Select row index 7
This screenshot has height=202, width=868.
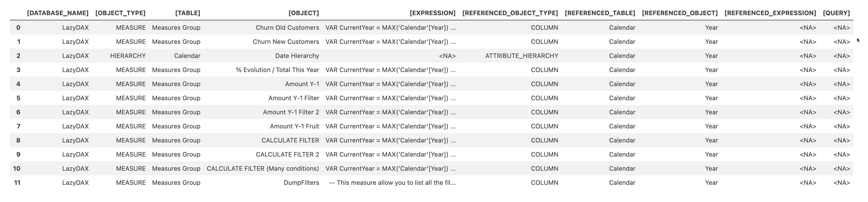18,126
